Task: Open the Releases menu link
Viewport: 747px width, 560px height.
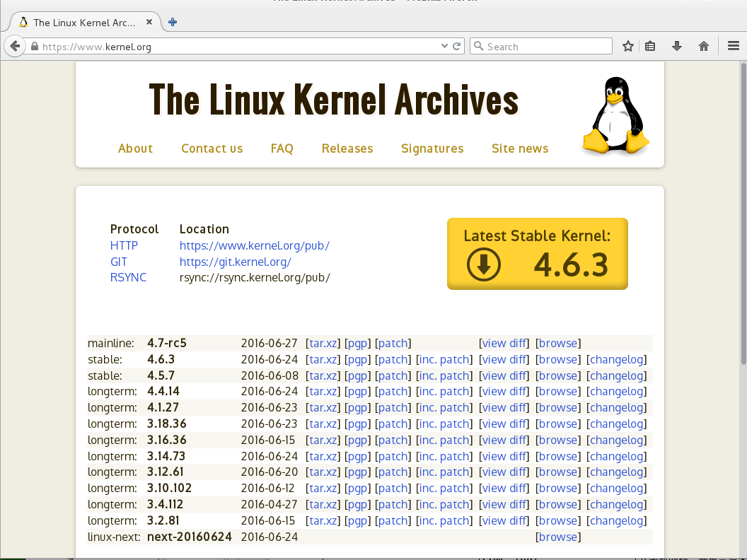Action: coord(347,148)
